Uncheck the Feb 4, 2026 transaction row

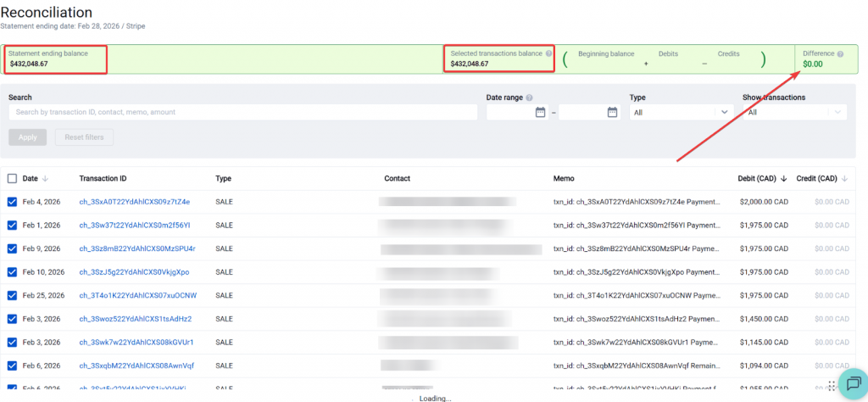click(12, 202)
